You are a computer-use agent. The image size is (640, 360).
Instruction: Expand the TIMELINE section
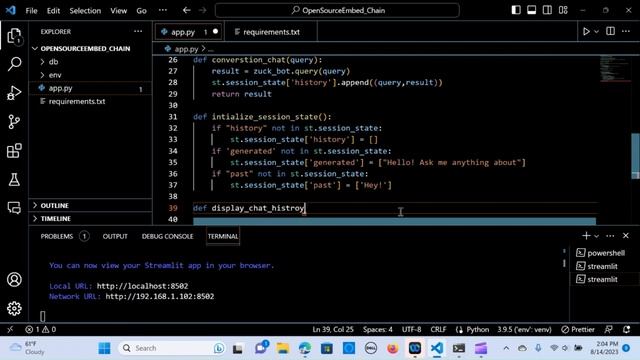click(90, 218)
